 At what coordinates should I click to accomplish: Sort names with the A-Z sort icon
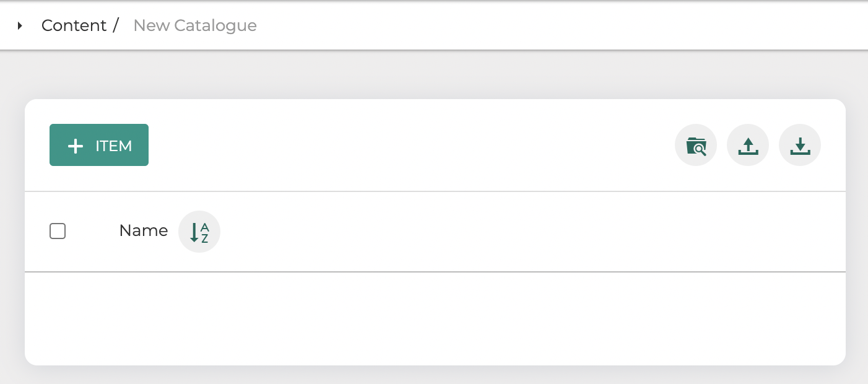click(x=199, y=232)
